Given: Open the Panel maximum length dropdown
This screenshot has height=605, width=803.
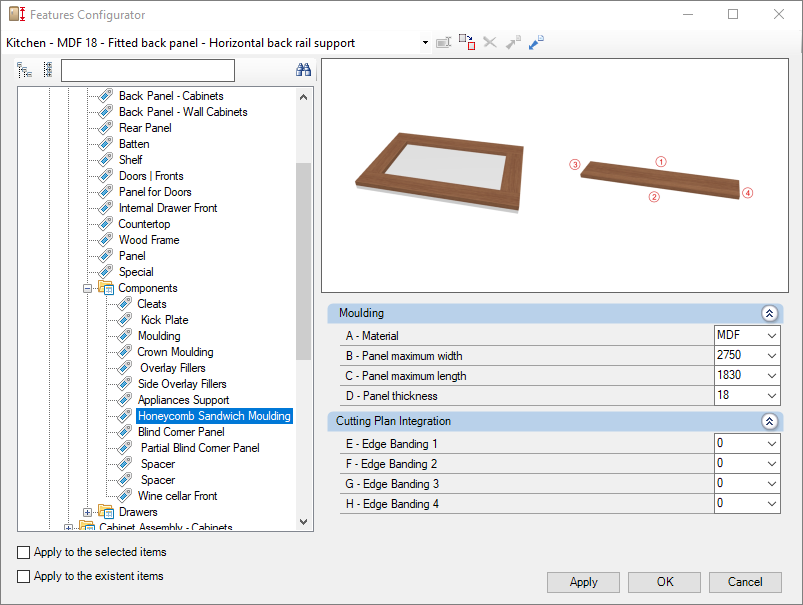Looking at the screenshot, I should (772, 375).
